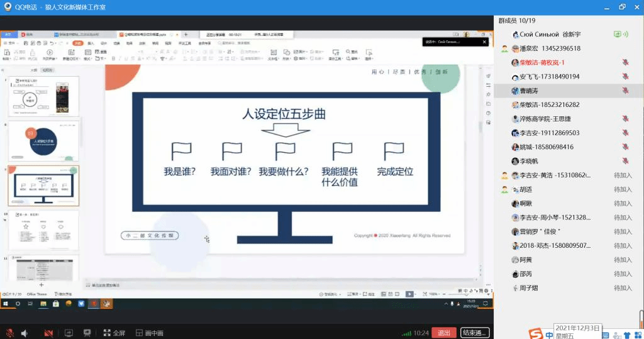This screenshot has width=644, height=339.
Task: Click 待加入 status for 胡适
Action: tap(623, 189)
